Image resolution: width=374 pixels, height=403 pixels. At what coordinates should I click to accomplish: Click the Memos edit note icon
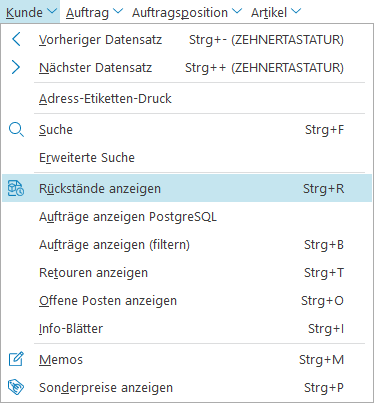coord(16,359)
